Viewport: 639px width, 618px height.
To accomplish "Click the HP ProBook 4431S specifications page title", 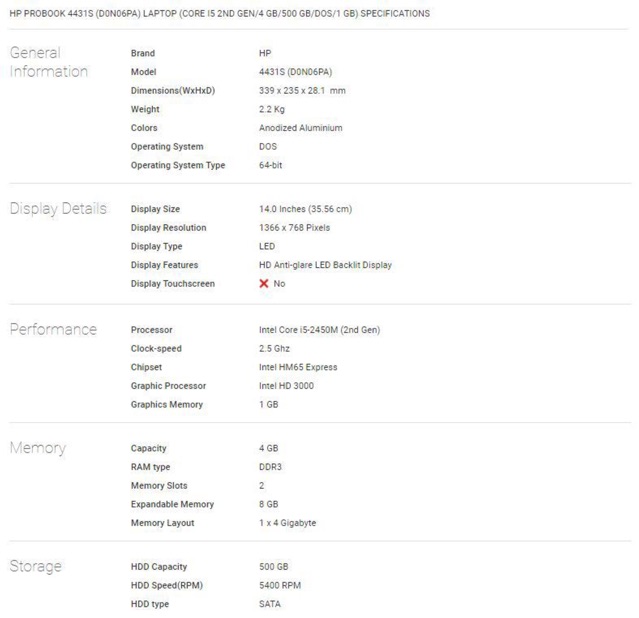I will [x=220, y=14].
